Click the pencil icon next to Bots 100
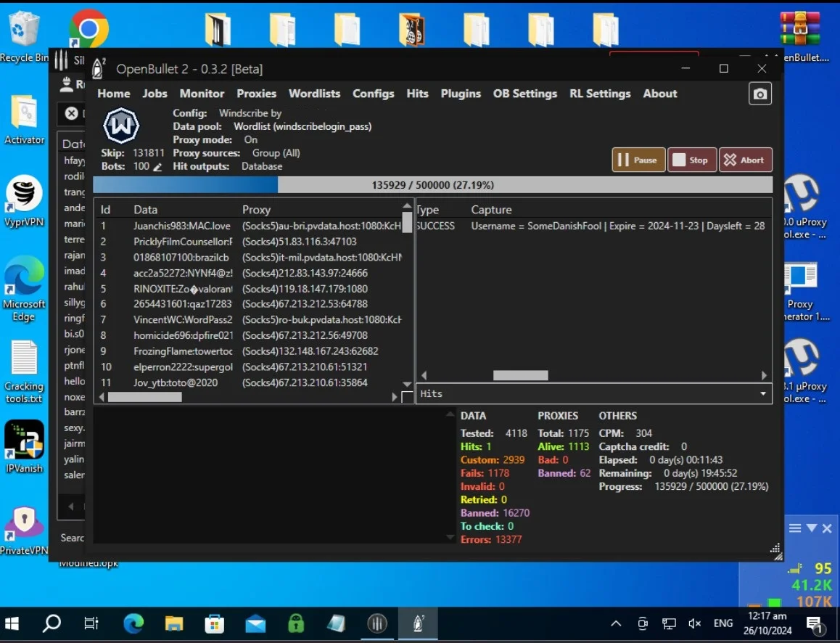Image resolution: width=840 pixels, height=643 pixels. click(157, 167)
